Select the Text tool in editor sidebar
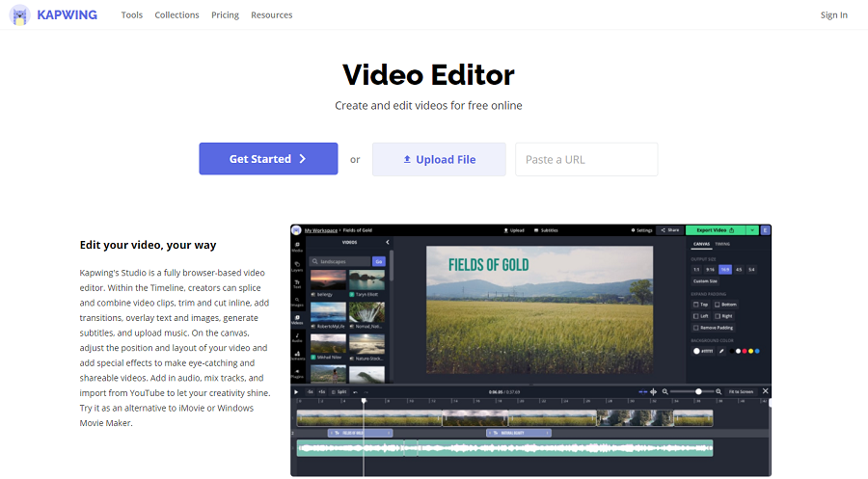Viewport: 868px width, 479px height. tap(297, 283)
